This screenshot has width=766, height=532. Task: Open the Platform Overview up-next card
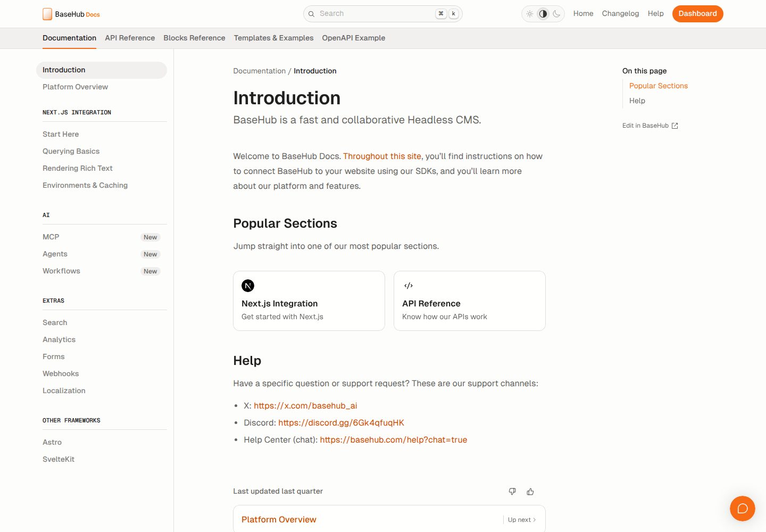tap(389, 519)
